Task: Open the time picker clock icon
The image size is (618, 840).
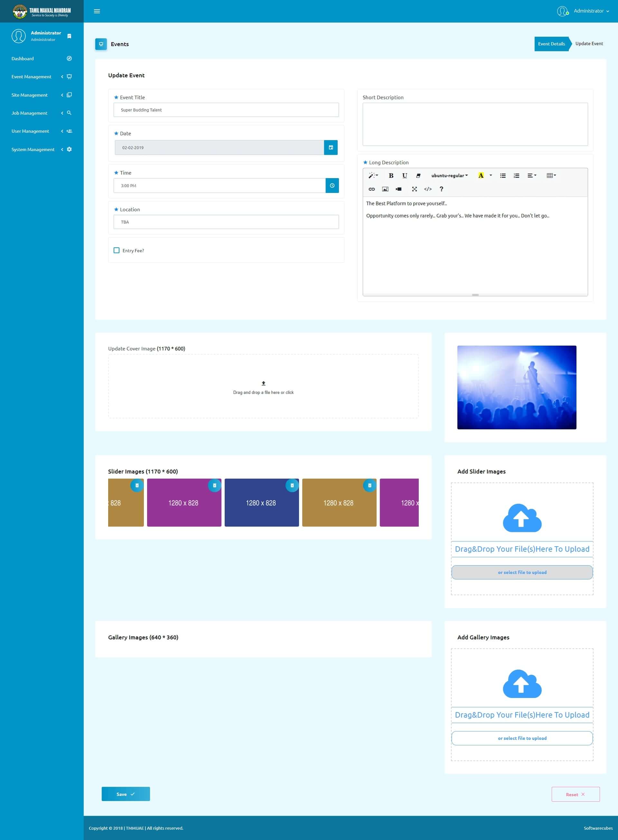Action: (332, 186)
